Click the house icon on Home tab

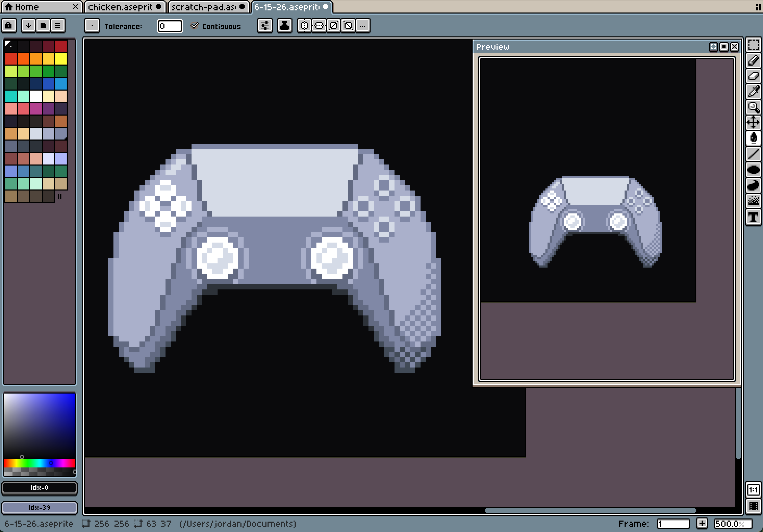click(x=9, y=7)
